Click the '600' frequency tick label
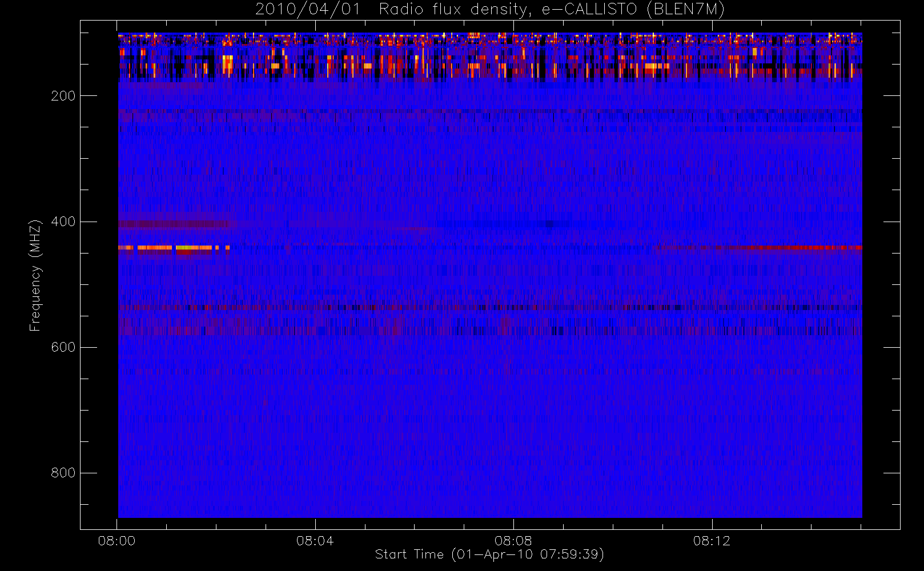The width and height of the screenshot is (924, 571). 63,347
